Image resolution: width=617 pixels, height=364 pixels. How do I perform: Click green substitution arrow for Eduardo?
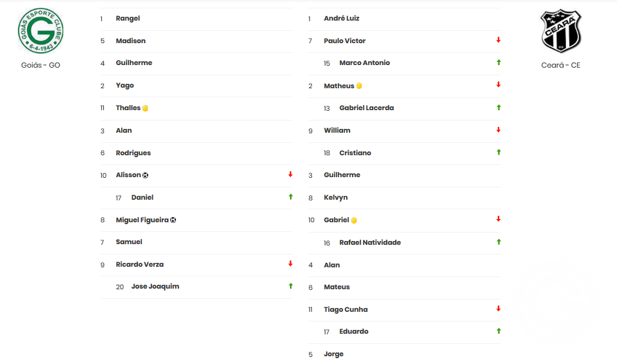click(498, 331)
